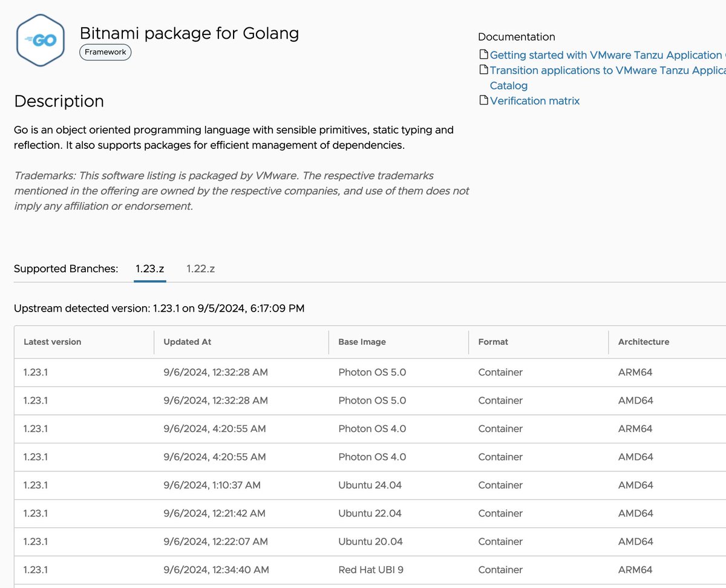Click the Latest version column header
The image size is (726, 588).
(x=52, y=342)
